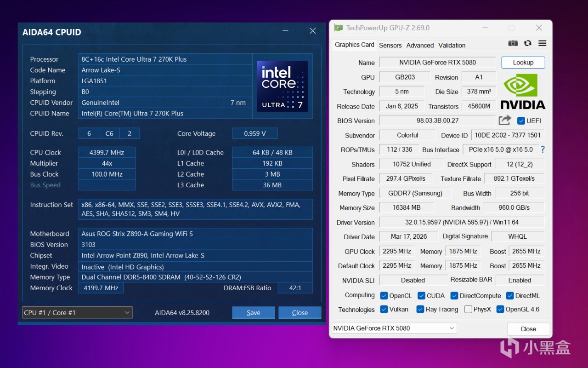Switch to the Graphics Card tab

click(x=354, y=45)
